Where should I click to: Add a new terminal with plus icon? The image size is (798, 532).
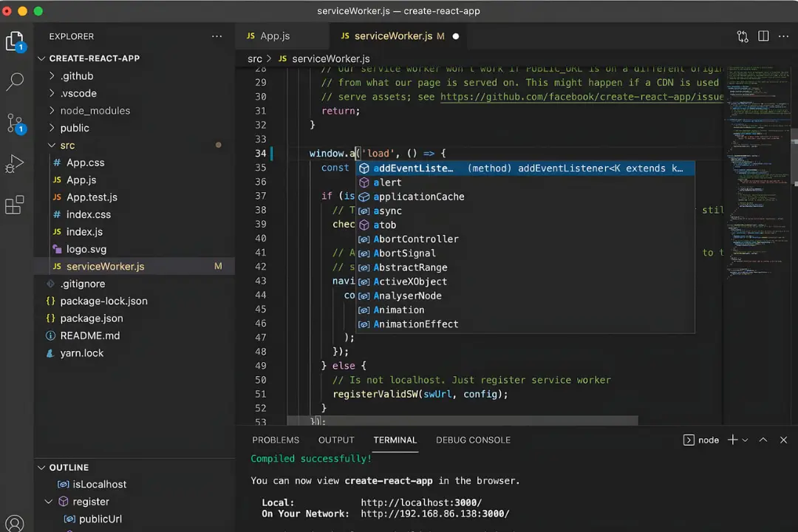732,440
